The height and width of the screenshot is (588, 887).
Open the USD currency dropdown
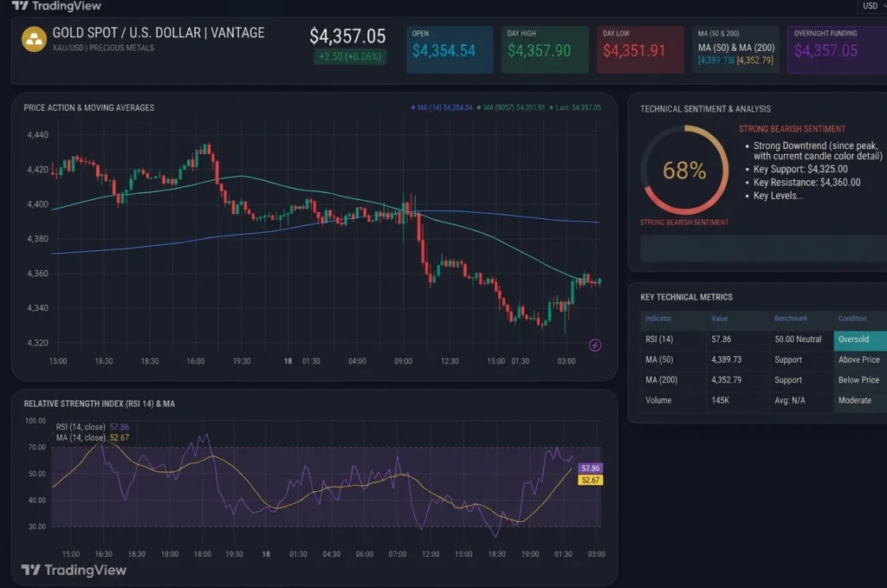coord(872,6)
